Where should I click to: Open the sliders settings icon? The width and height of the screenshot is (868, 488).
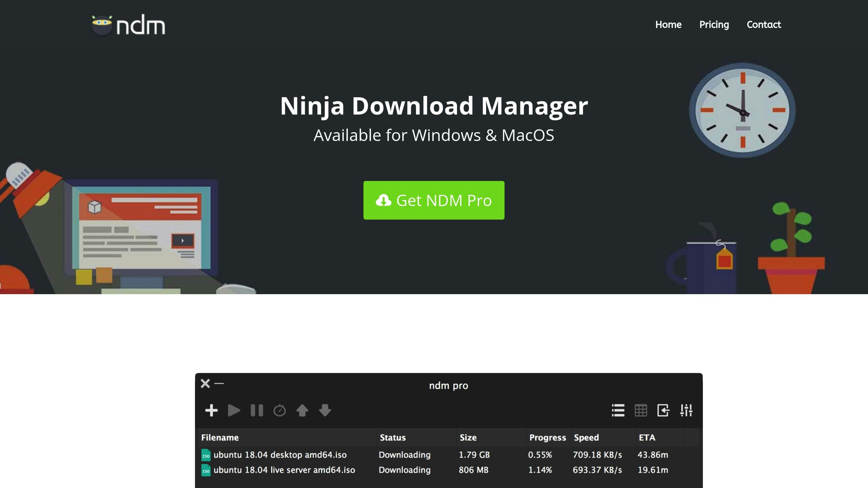[x=686, y=410]
